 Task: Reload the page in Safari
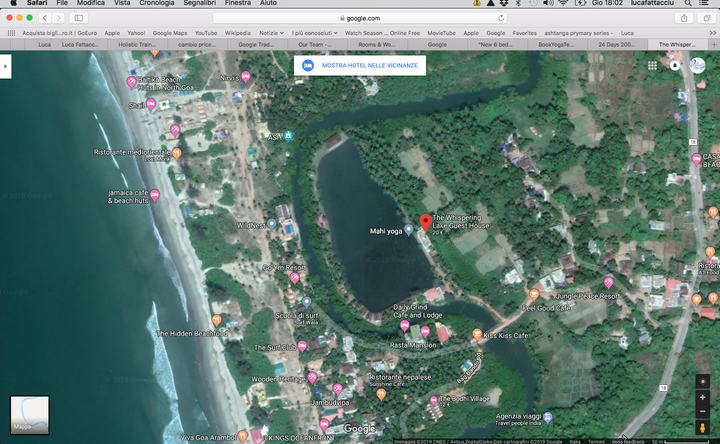pos(501,18)
